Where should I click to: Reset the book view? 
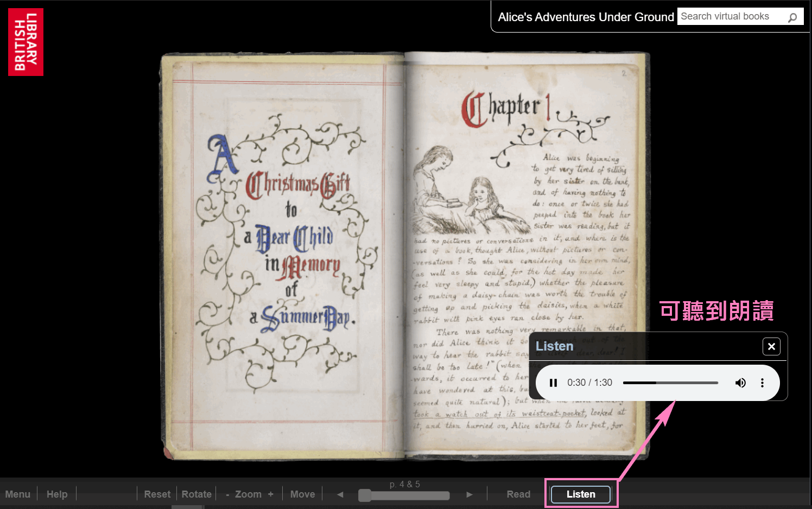(157, 494)
